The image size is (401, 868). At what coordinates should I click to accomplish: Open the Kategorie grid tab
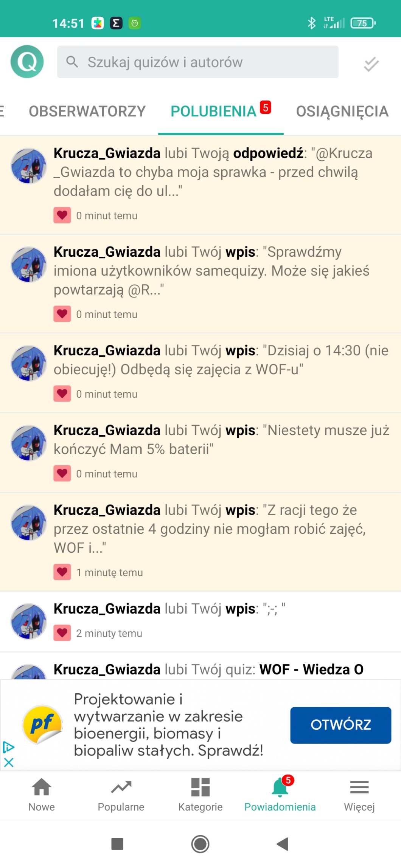click(201, 795)
